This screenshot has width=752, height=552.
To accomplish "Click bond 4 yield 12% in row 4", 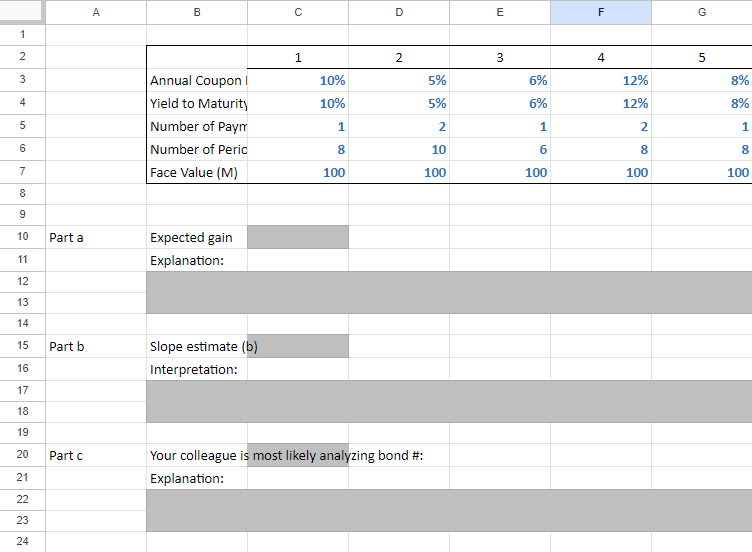I will tap(600, 103).
